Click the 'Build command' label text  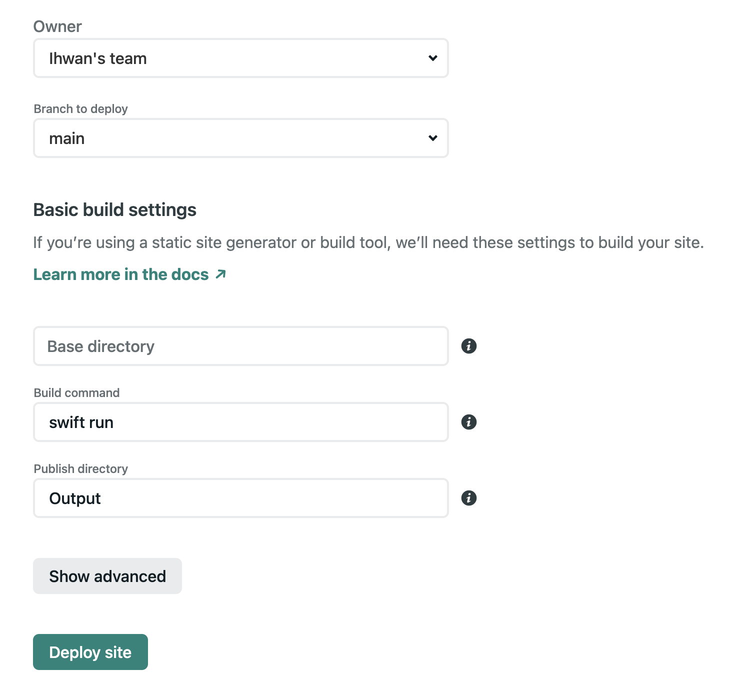(x=76, y=393)
